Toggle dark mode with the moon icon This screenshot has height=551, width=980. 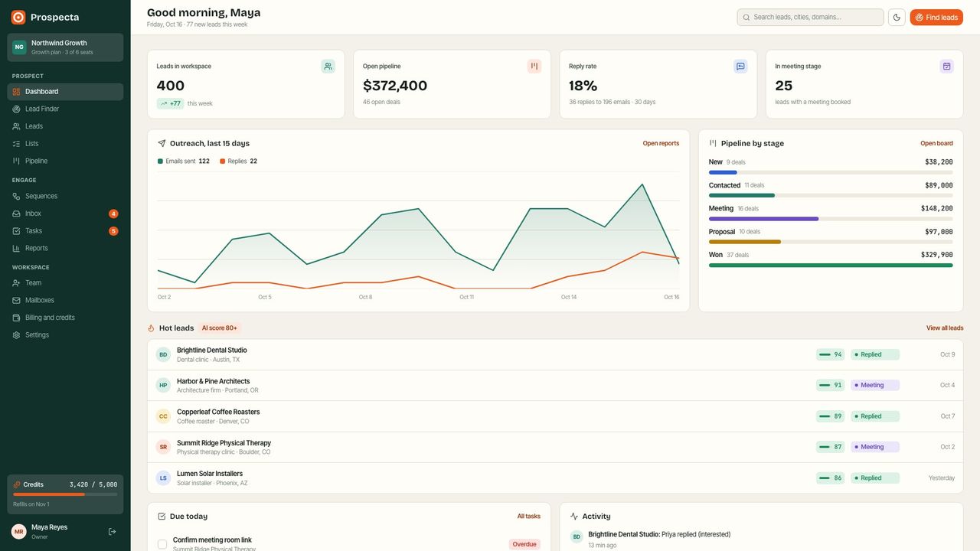click(x=897, y=17)
